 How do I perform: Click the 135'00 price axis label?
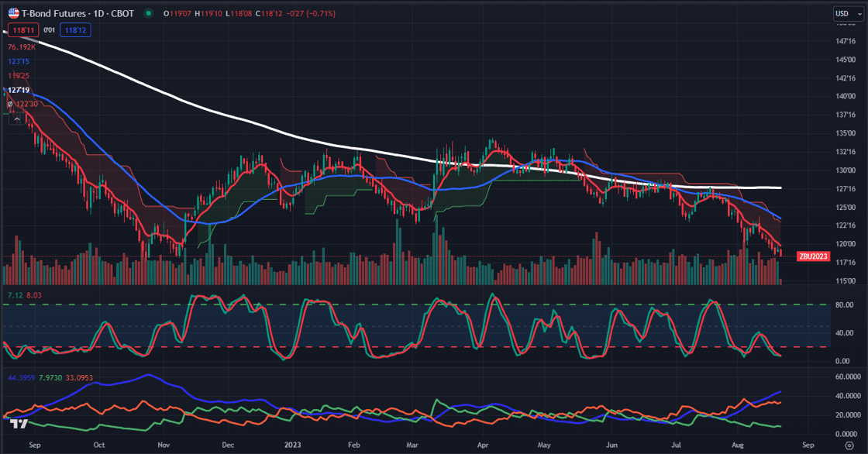846,133
